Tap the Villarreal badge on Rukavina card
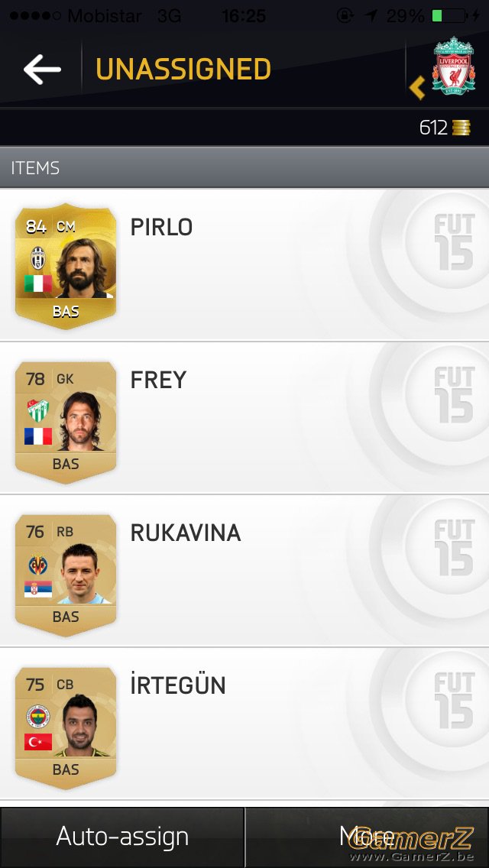489x868 pixels. point(38,565)
